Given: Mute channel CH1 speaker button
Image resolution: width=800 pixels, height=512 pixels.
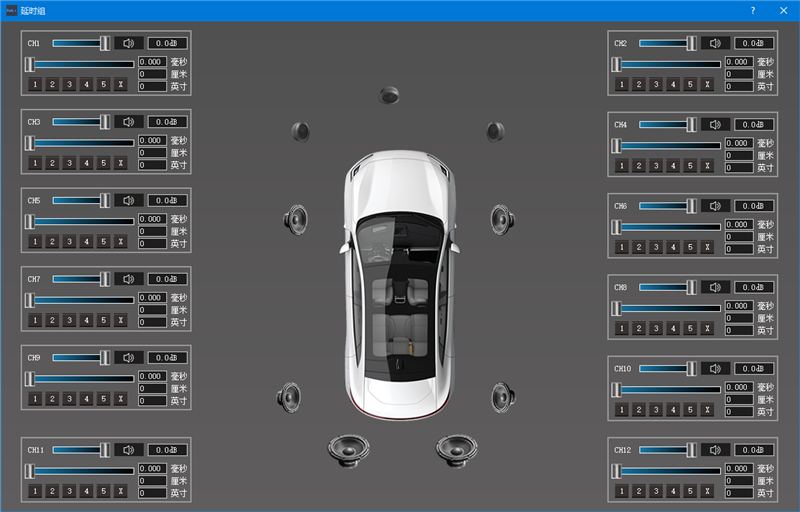Looking at the screenshot, I should [129, 43].
